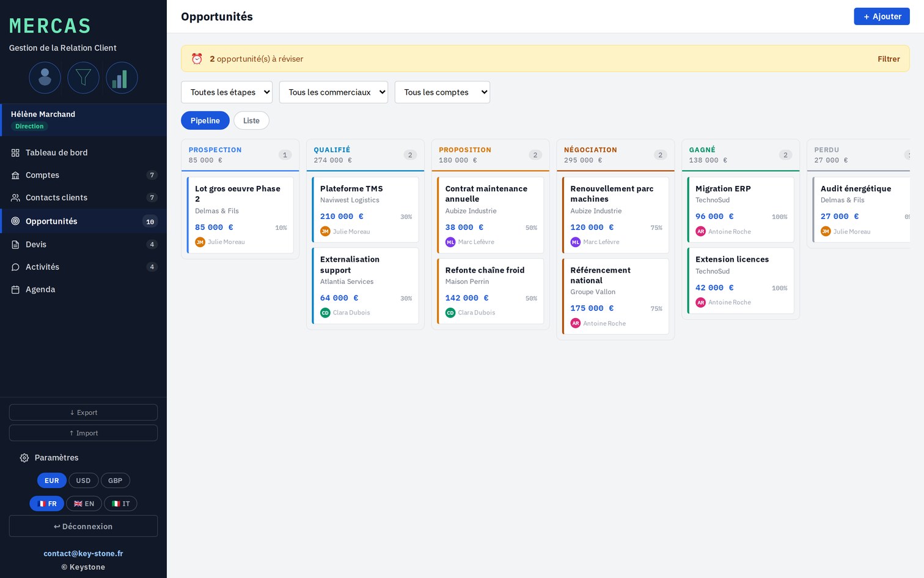Click the bar chart icon in sidebar
The image size is (924, 578).
click(x=122, y=78)
